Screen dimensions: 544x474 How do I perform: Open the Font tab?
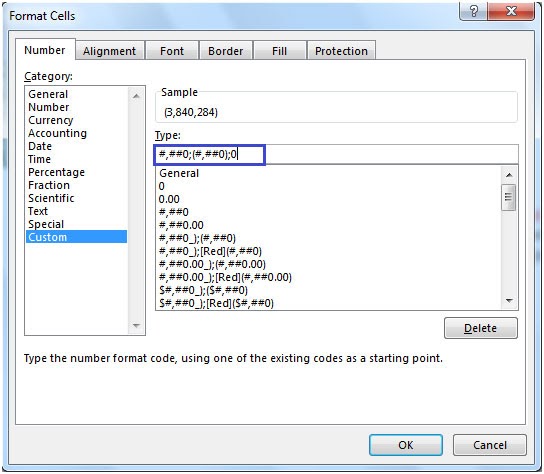(x=172, y=51)
